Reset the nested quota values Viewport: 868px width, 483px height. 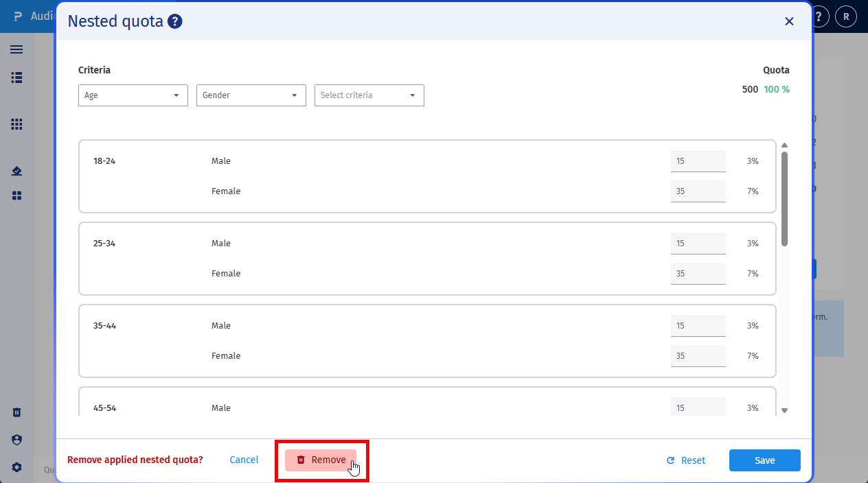[x=685, y=460]
